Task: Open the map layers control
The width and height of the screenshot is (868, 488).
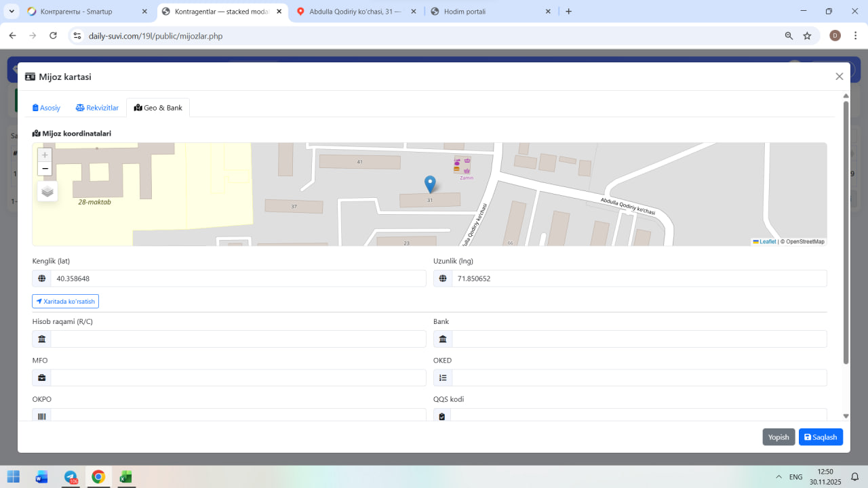Action: pyautogui.click(x=47, y=191)
